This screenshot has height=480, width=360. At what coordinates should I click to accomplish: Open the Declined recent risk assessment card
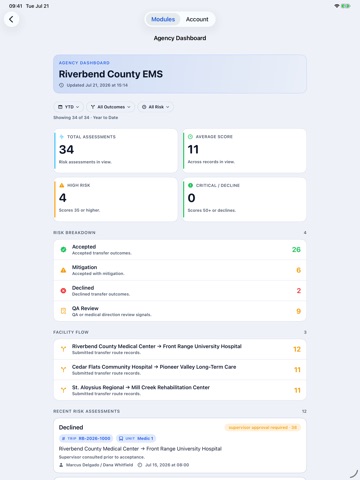point(180,445)
